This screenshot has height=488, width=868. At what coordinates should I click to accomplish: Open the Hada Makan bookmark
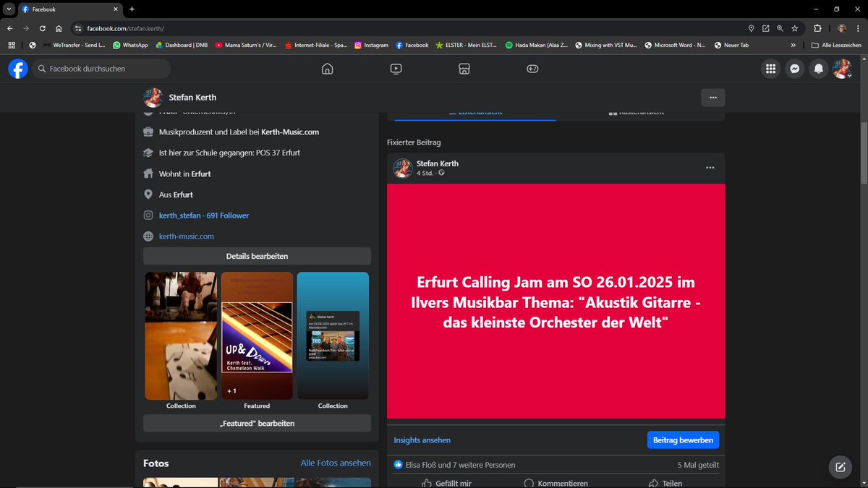[x=537, y=45]
